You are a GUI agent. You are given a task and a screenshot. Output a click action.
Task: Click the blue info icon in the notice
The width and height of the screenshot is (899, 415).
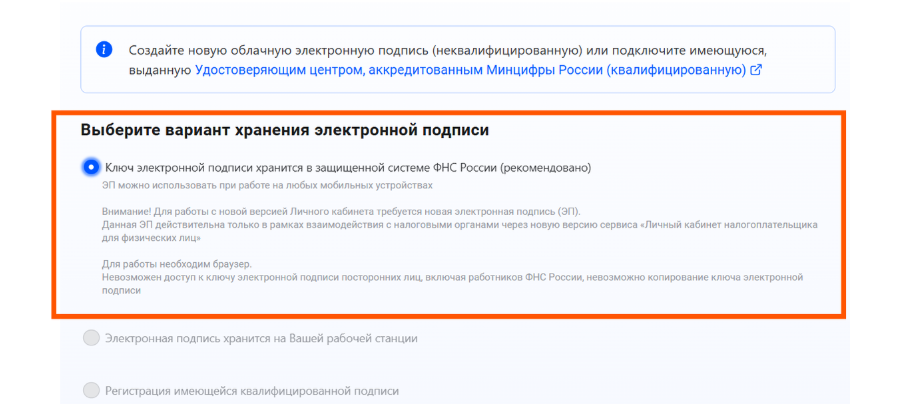click(104, 49)
